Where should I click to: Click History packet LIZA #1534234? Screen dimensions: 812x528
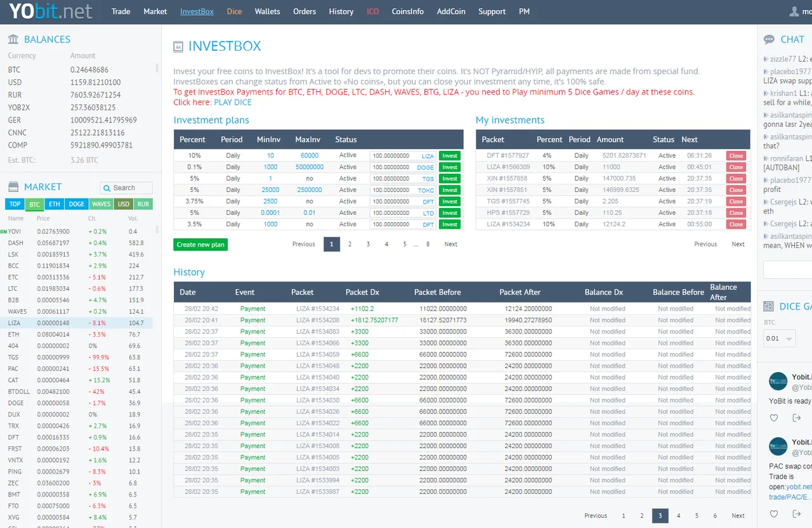(318, 309)
